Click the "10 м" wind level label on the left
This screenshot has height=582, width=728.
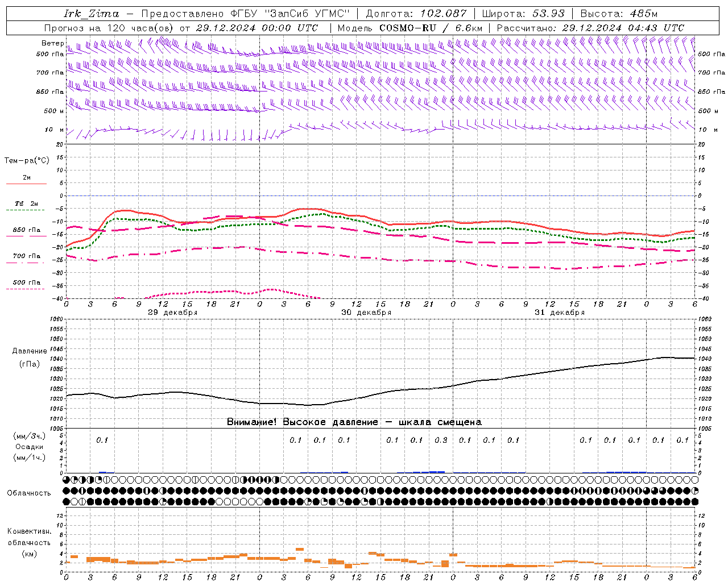55,130
